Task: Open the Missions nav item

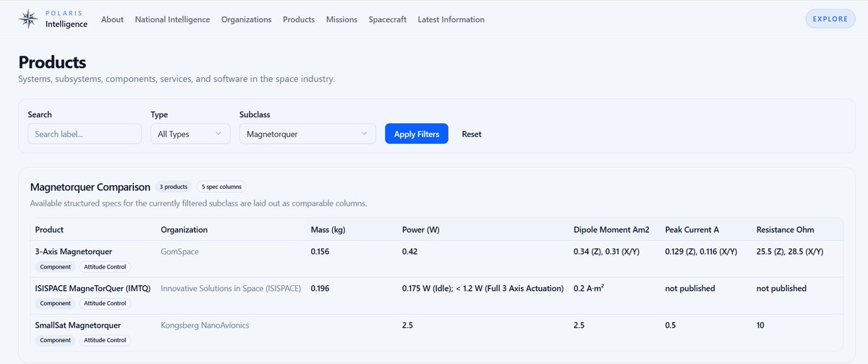Action: (x=341, y=20)
